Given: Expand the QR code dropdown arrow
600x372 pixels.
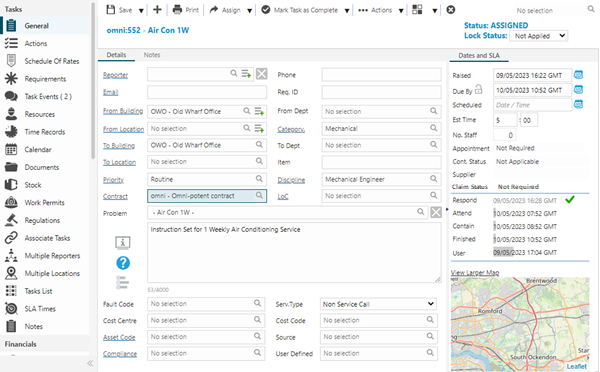Looking at the screenshot, I should [434, 11].
